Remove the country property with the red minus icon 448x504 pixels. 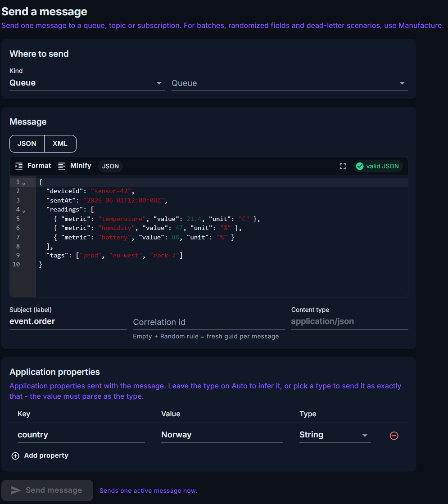click(x=394, y=436)
